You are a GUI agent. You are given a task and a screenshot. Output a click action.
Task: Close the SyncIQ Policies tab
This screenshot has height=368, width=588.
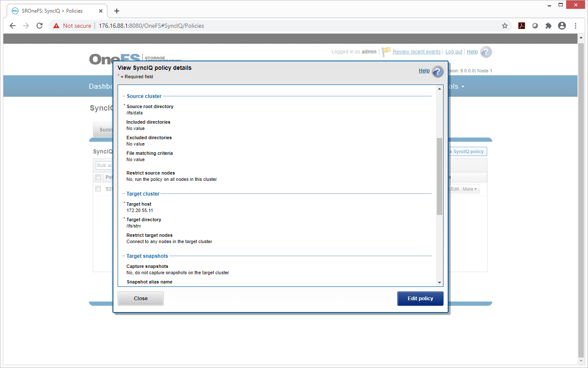pos(101,11)
